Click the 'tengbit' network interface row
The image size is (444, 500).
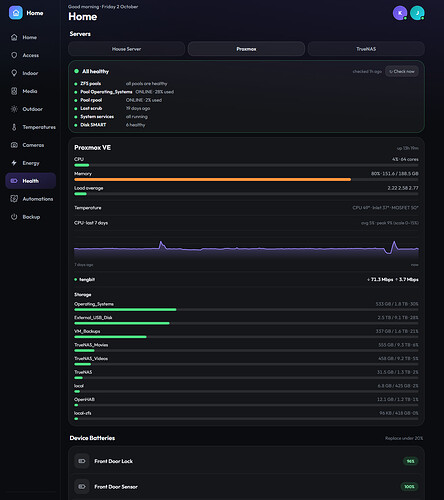246,279
